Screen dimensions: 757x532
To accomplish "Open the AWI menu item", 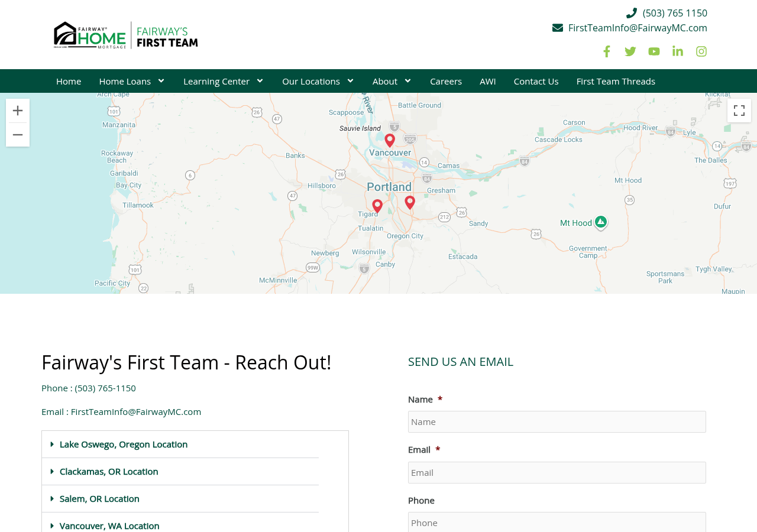I will pyautogui.click(x=488, y=81).
